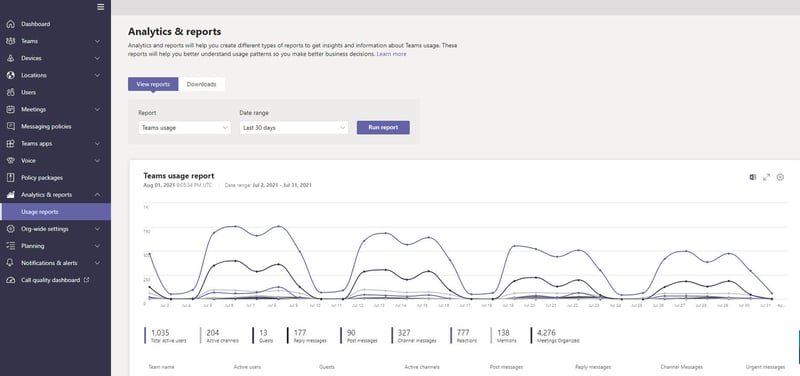Switch to the Downloads tab
The width and height of the screenshot is (800, 376).
[x=202, y=84]
